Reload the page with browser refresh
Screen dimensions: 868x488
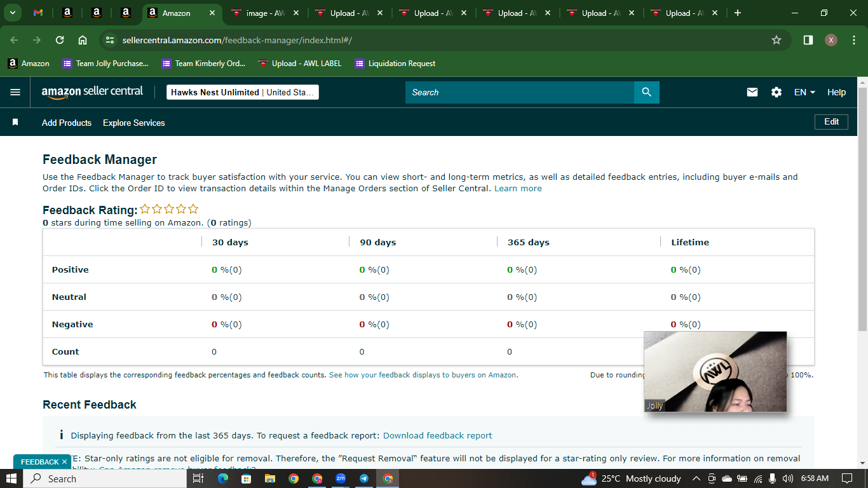tap(60, 40)
